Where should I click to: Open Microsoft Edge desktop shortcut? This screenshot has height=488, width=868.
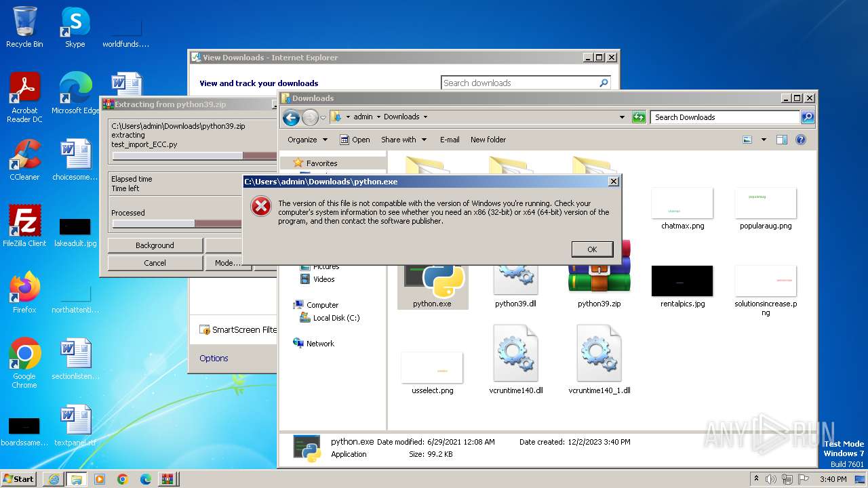[75, 94]
